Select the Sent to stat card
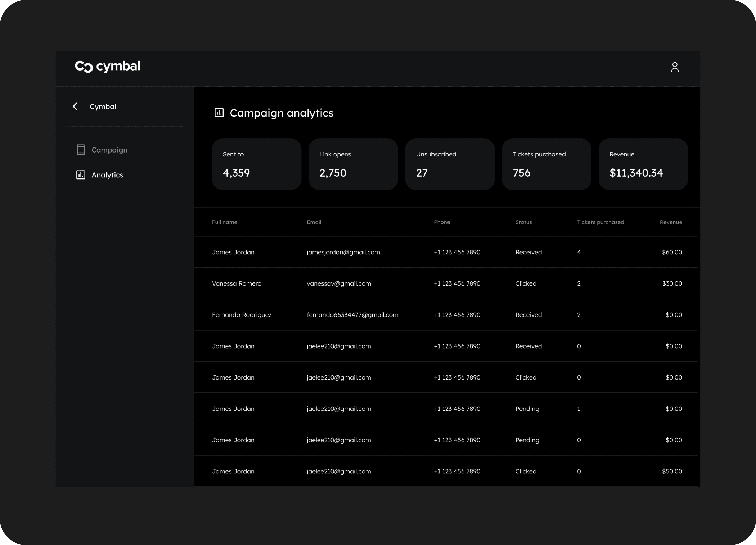Image resolution: width=756 pixels, height=545 pixels. point(256,164)
